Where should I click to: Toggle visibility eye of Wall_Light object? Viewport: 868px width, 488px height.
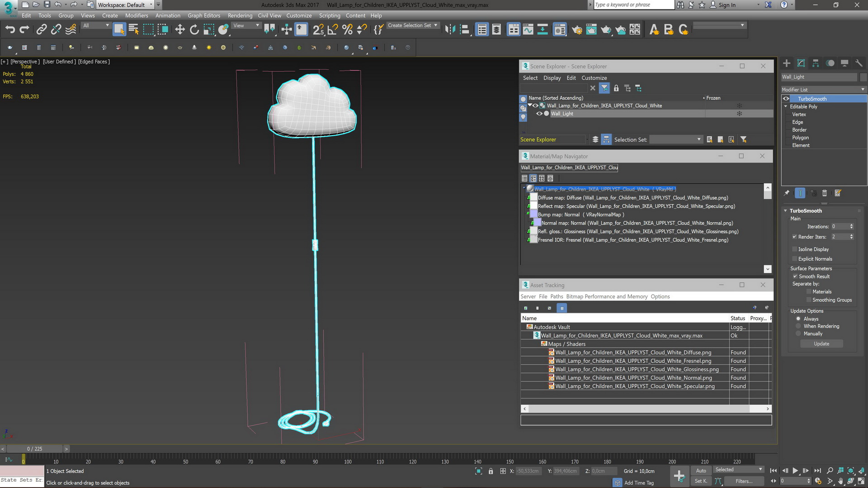539,114
